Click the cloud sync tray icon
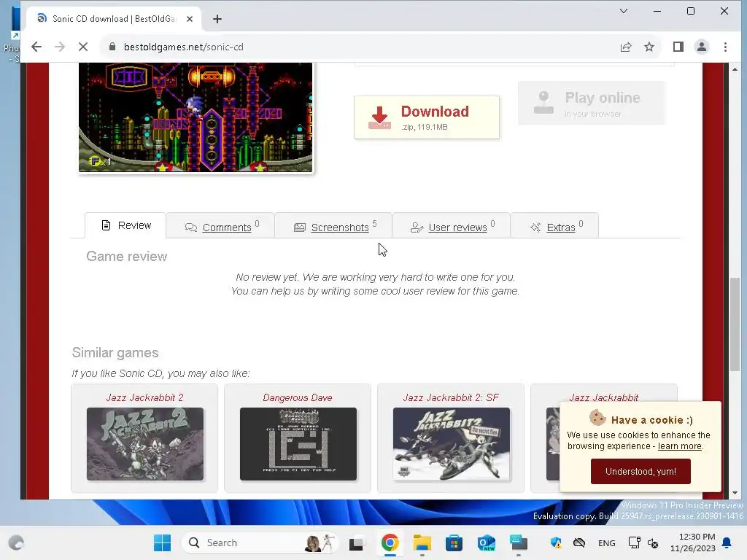747x560 pixels. [578, 542]
